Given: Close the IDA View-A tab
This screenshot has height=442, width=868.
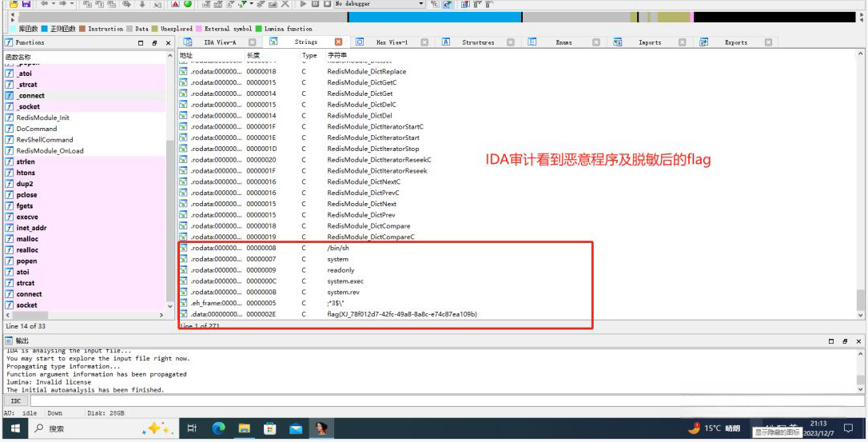Looking at the screenshot, I should (x=252, y=42).
